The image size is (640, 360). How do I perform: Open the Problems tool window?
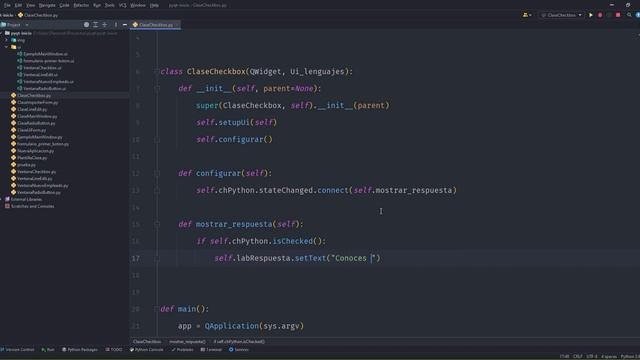pos(182,350)
